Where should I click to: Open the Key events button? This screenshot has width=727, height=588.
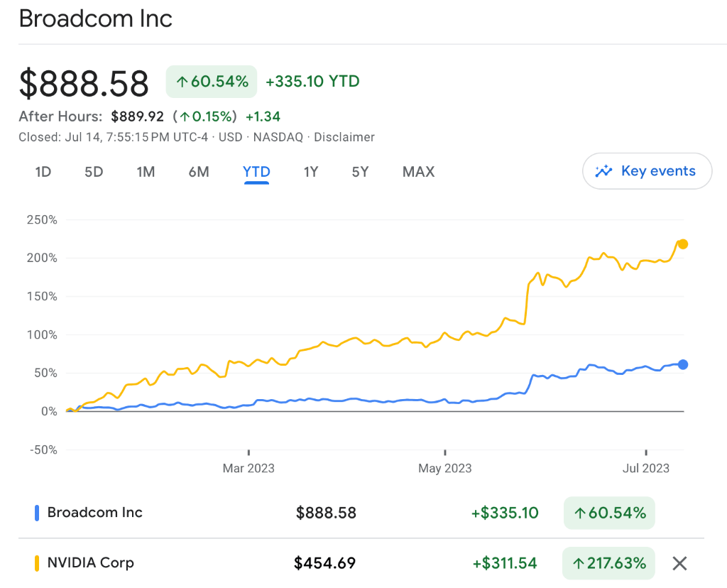click(647, 171)
